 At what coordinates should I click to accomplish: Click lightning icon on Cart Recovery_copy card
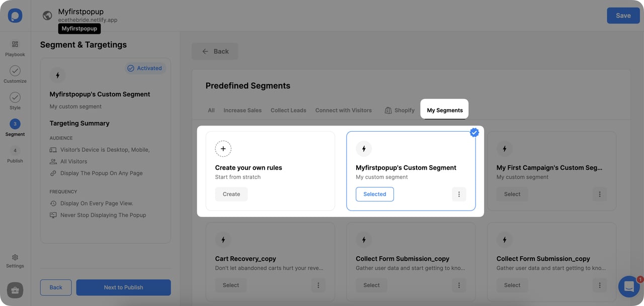pos(223,240)
